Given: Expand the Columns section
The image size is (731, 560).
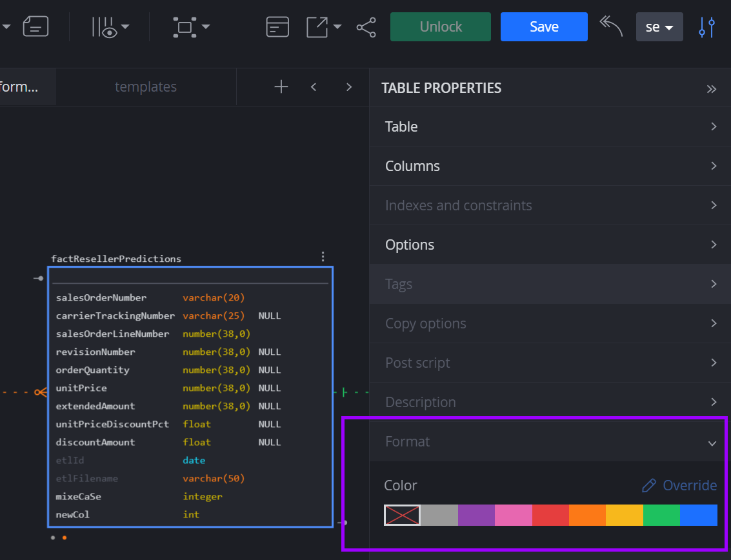Looking at the screenshot, I should click(548, 166).
